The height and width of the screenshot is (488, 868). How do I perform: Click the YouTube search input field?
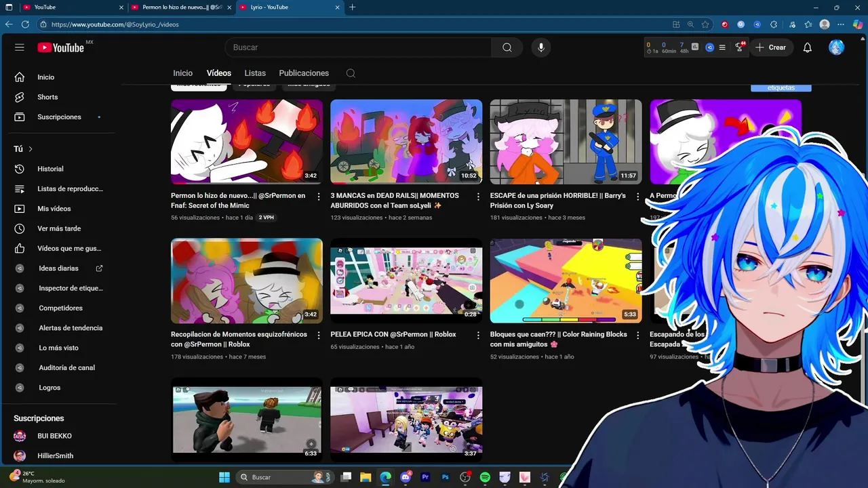click(358, 47)
